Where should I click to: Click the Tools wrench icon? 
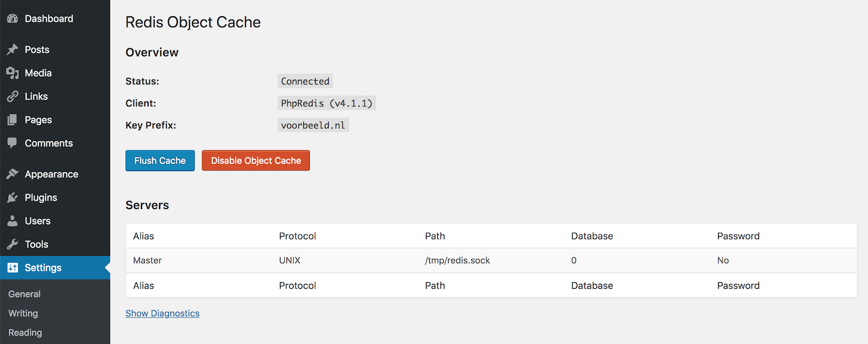pyautogui.click(x=12, y=244)
